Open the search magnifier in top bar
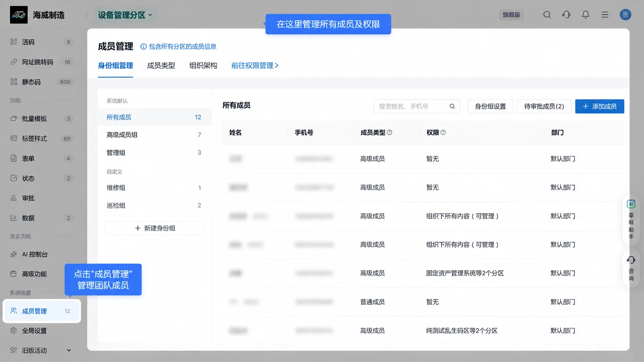 coord(547,15)
